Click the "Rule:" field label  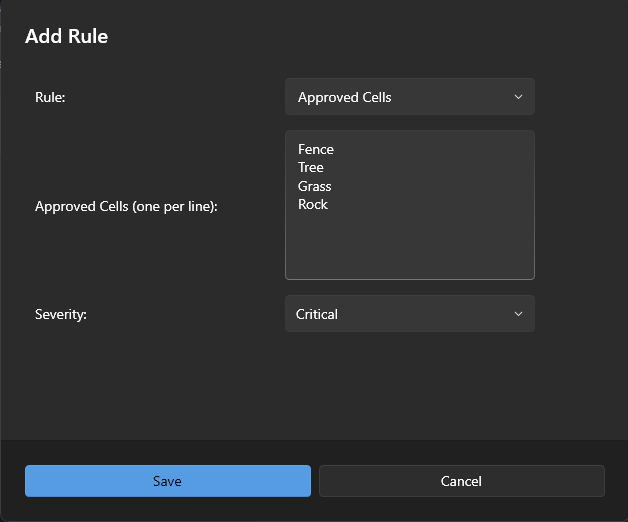pyautogui.click(x=50, y=97)
